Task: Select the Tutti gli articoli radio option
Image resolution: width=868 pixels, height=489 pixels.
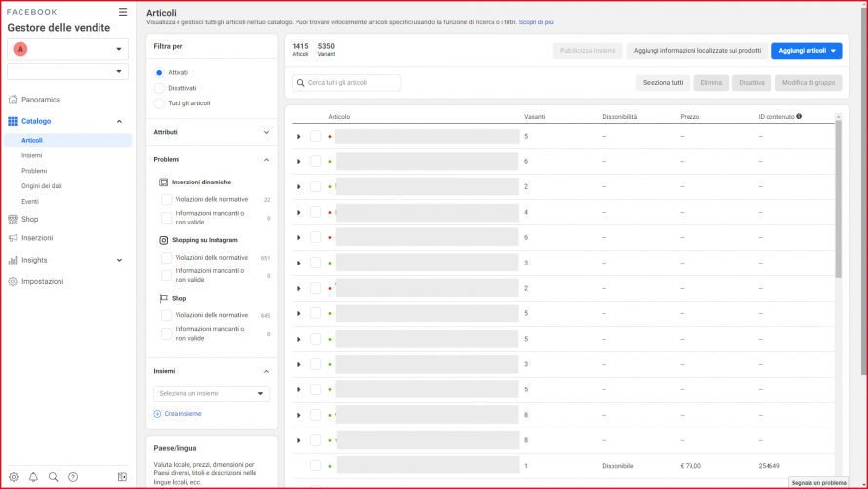Action: (x=159, y=102)
